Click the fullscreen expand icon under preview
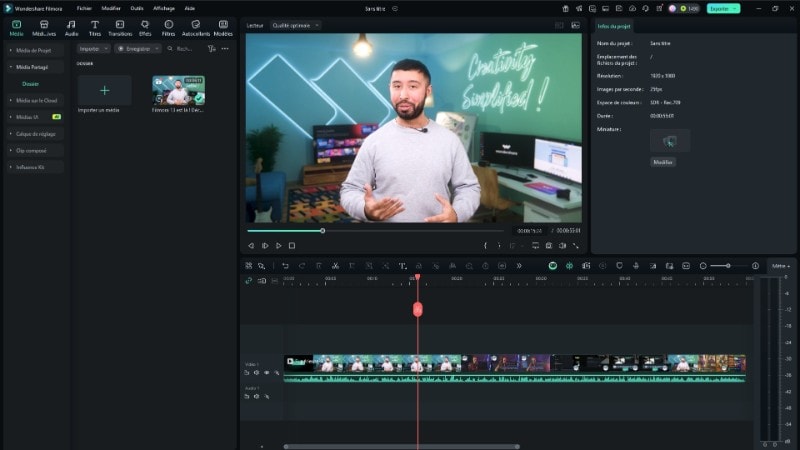The height and width of the screenshot is (450, 800). point(576,245)
